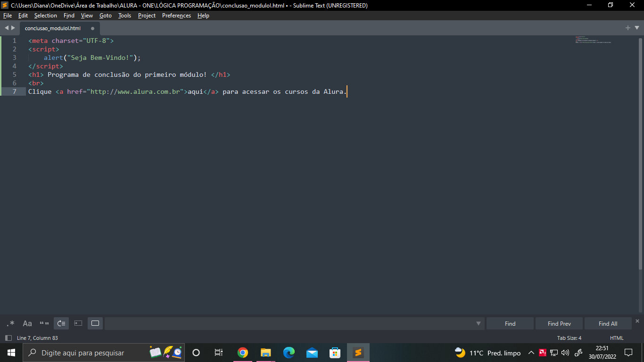Open tab list dropdown arrow
Screen dimensions: 644x362
tap(636, 28)
